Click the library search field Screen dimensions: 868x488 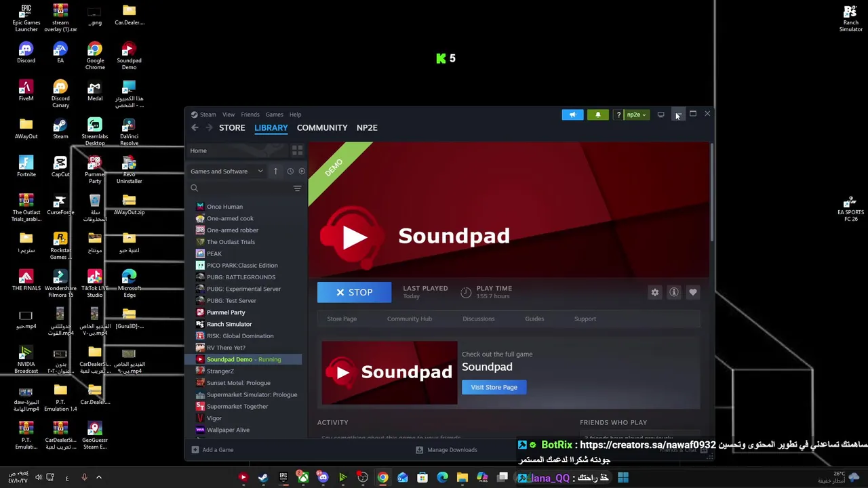tap(241, 188)
